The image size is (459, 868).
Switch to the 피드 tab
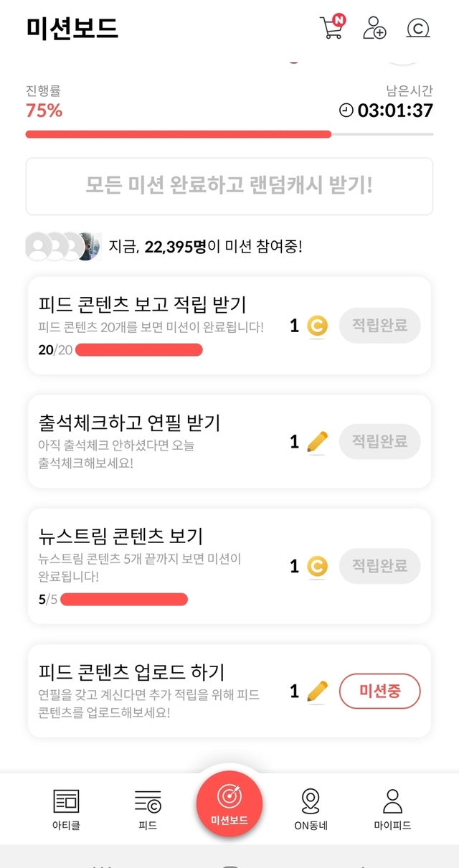click(148, 808)
